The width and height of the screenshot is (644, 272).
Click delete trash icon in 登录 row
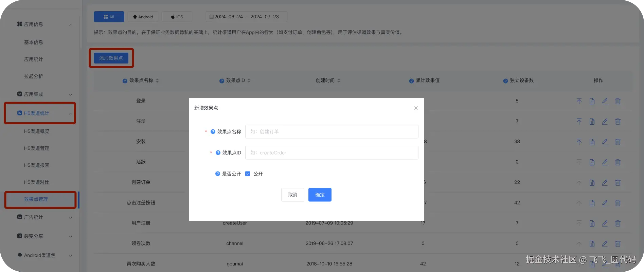click(618, 101)
